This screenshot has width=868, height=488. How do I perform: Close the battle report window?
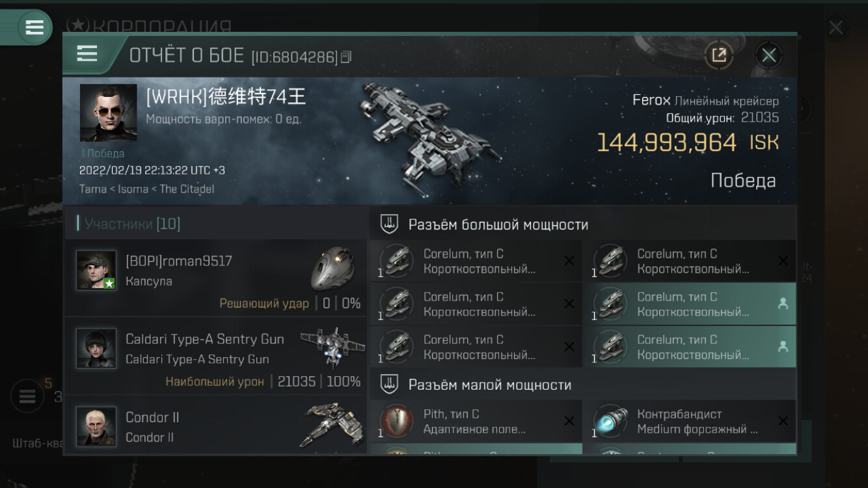tap(768, 55)
